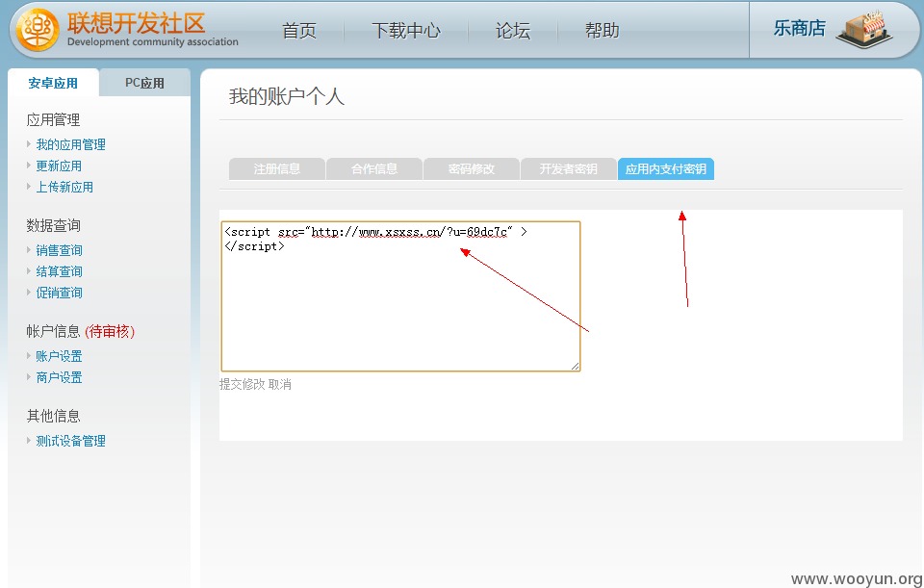This screenshot has height=588, width=924.
Task: Click the 应用管理 section heading
Action: tap(53, 119)
